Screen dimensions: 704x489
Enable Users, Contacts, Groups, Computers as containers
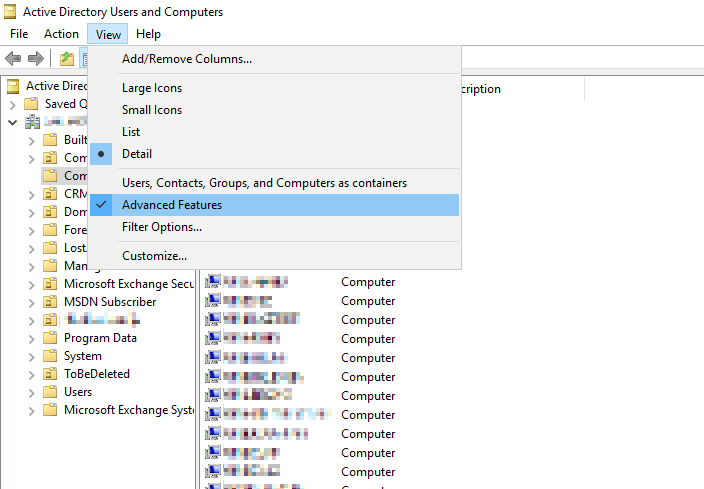[x=274, y=183]
